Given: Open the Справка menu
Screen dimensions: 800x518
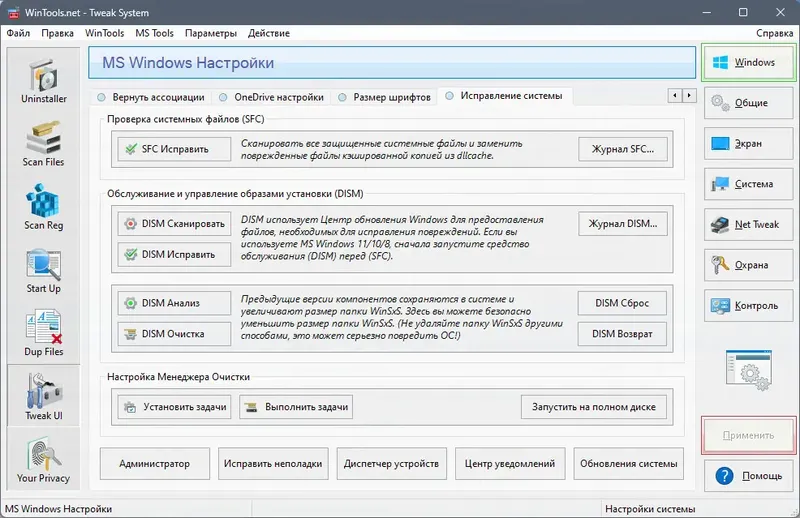Looking at the screenshot, I should coord(774,33).
